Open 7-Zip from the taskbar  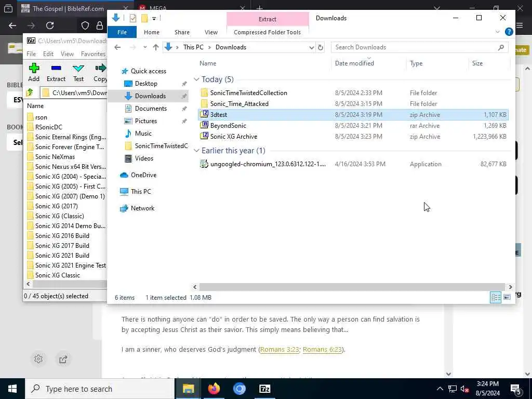click(x=264, y=389)
